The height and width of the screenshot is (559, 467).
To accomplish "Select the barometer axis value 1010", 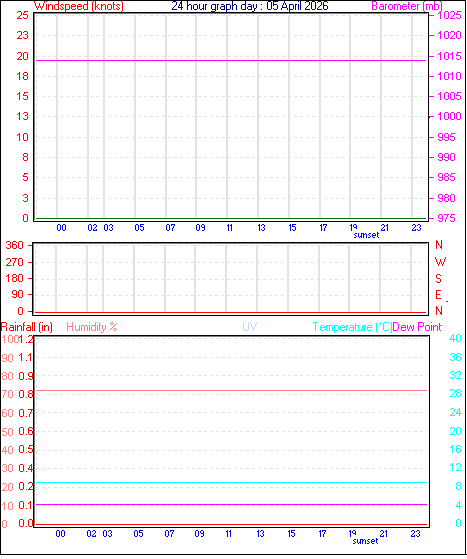I will [x=449, y=76].
